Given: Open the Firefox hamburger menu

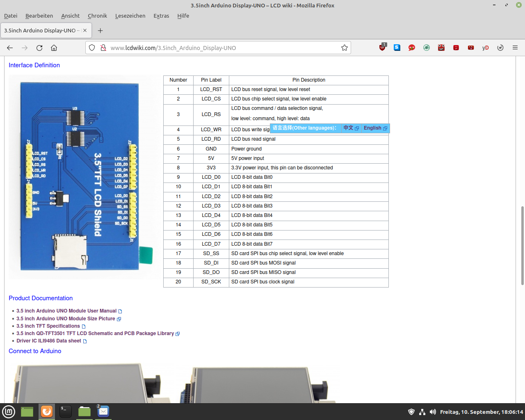Looking at the screenshot, I should (x=515, y=48).
